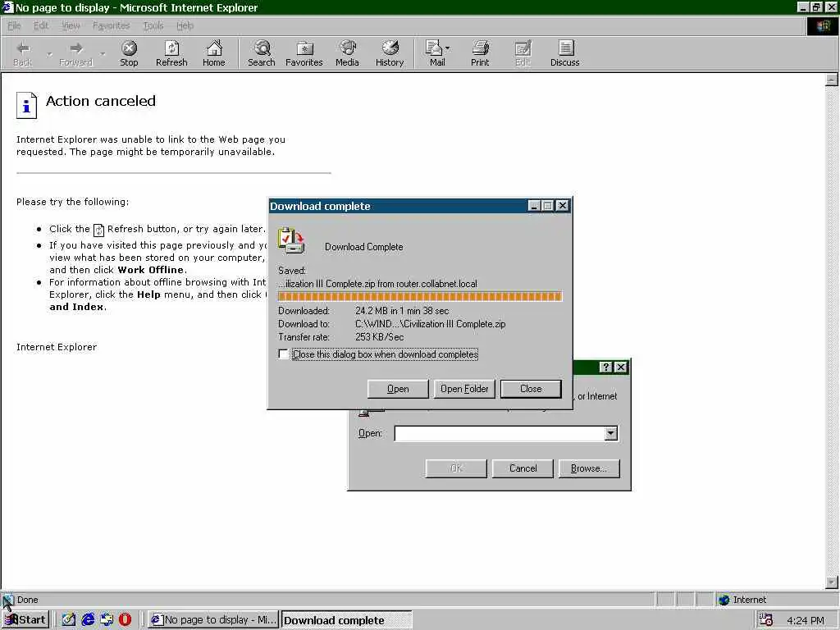Image resolution: width=840 pixels, height=630 pixels.
Task: Open the View menu
Action: [71, 25]
